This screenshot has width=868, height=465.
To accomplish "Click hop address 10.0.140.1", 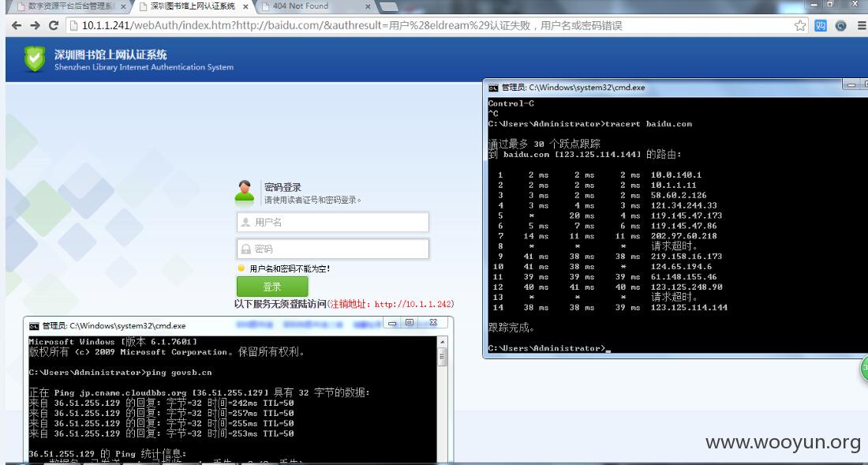I will [x=676, y=175].
